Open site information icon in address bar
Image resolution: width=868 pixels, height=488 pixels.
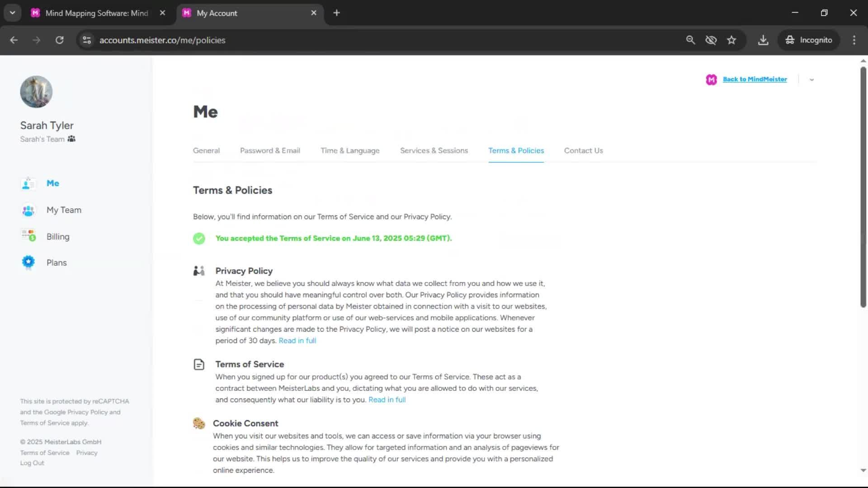[87, 40]
